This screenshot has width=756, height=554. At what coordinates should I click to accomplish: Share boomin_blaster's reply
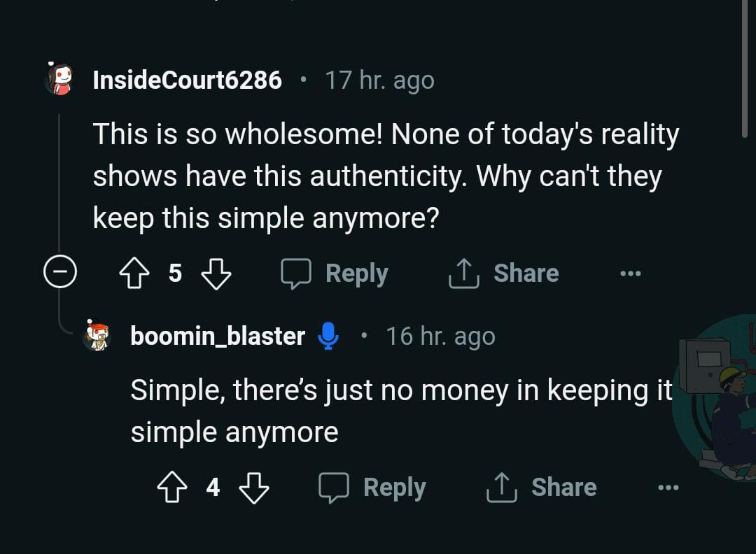pyautogui.click(x=541, y=488)
